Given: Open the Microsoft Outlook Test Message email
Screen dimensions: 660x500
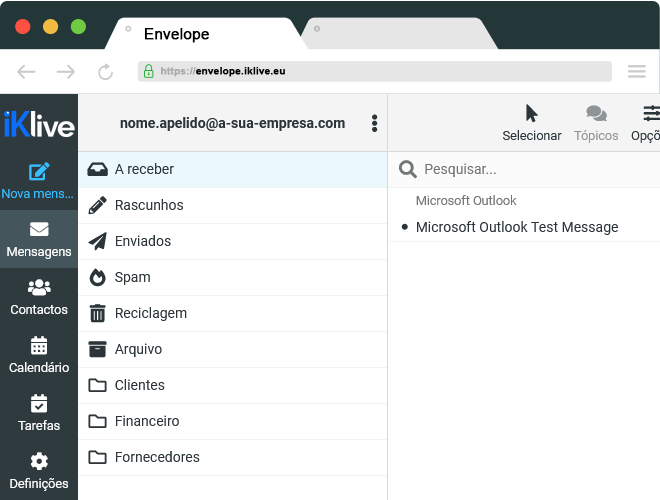Looking at the screenshot, I should [516, 227].
